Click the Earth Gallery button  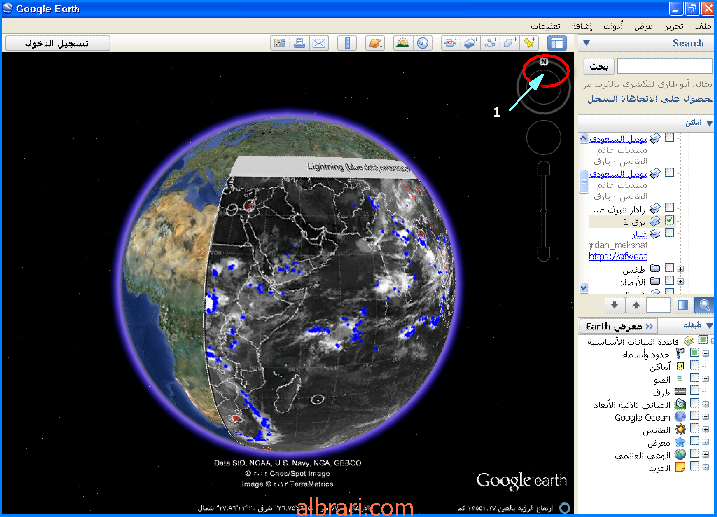(x=618, y=326)
